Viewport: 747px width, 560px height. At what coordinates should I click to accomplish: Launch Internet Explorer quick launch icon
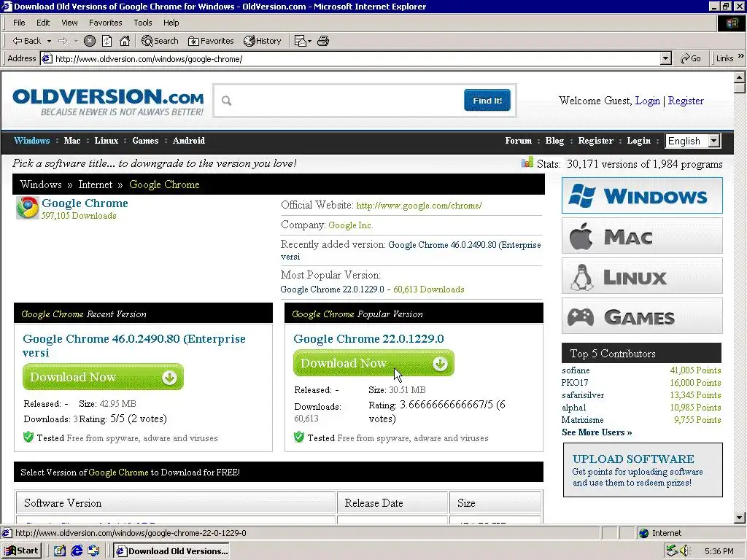coord(77,551)
